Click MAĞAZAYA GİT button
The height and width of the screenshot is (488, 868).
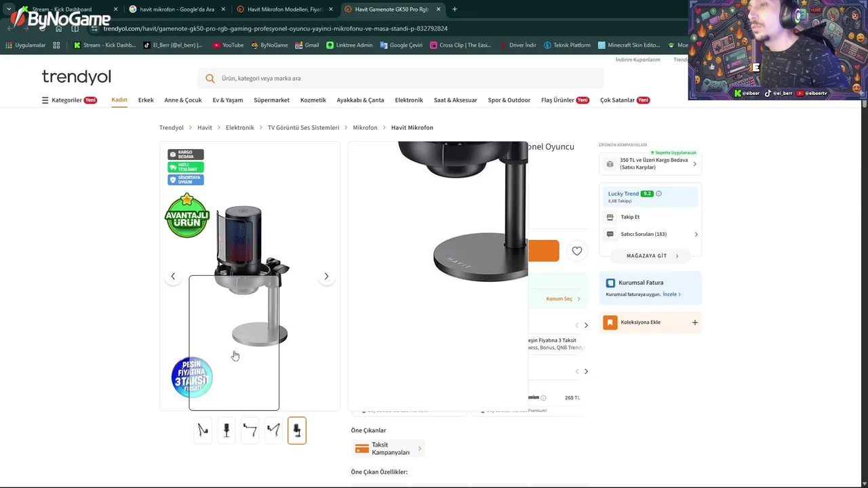coord(651,256)
